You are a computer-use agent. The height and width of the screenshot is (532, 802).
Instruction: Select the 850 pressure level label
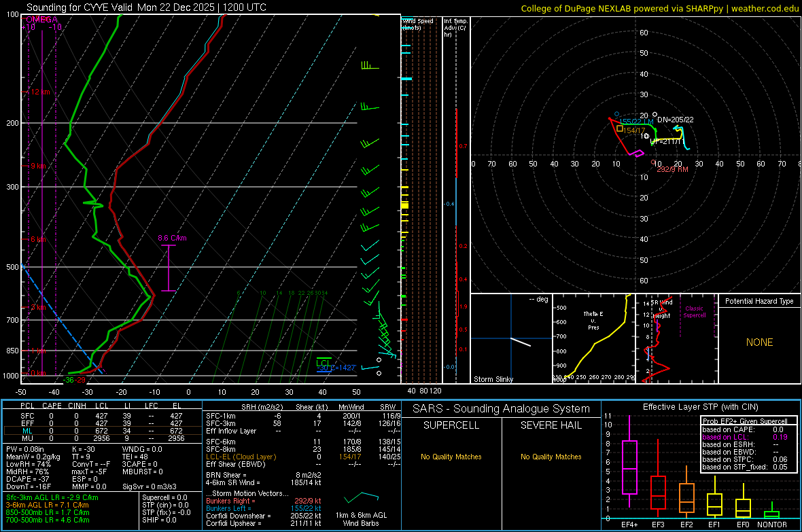12,351
